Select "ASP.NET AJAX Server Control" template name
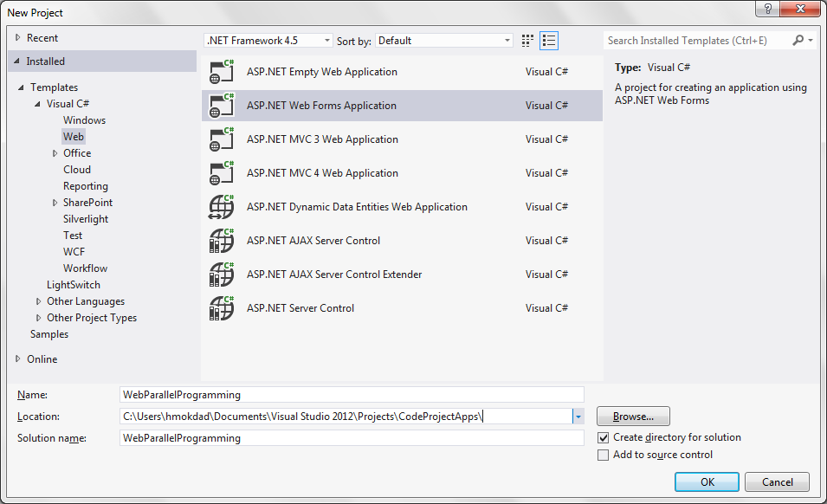Viewport: 827px width, 504px height. (x=313, y=241)
